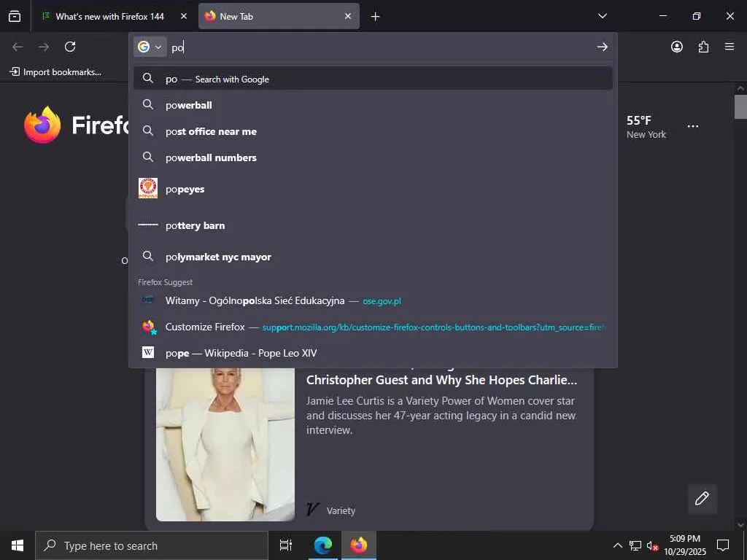Open Google search engine switcher dropdown
747x560 pixels.
tap(150, 47)
